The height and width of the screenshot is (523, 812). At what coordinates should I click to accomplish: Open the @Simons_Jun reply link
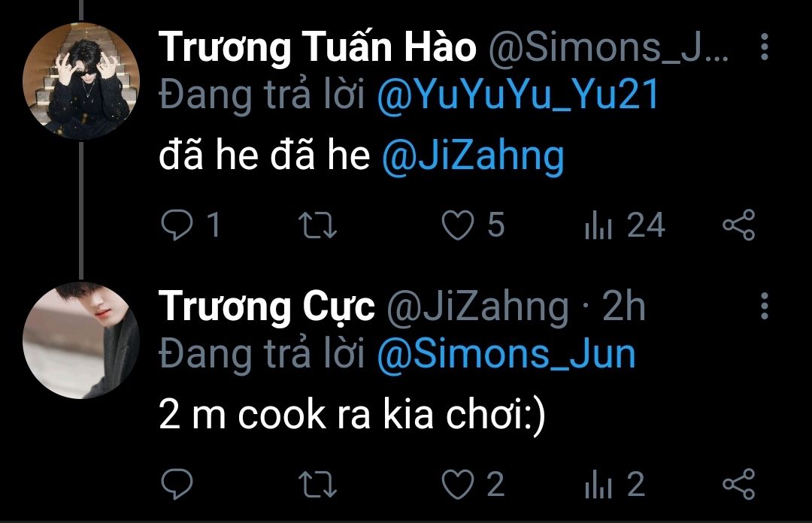coord(506,355)
